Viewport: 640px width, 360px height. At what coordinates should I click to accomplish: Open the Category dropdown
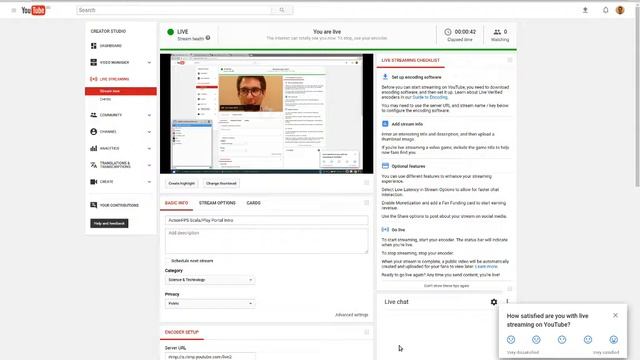(x=210, y=280)
